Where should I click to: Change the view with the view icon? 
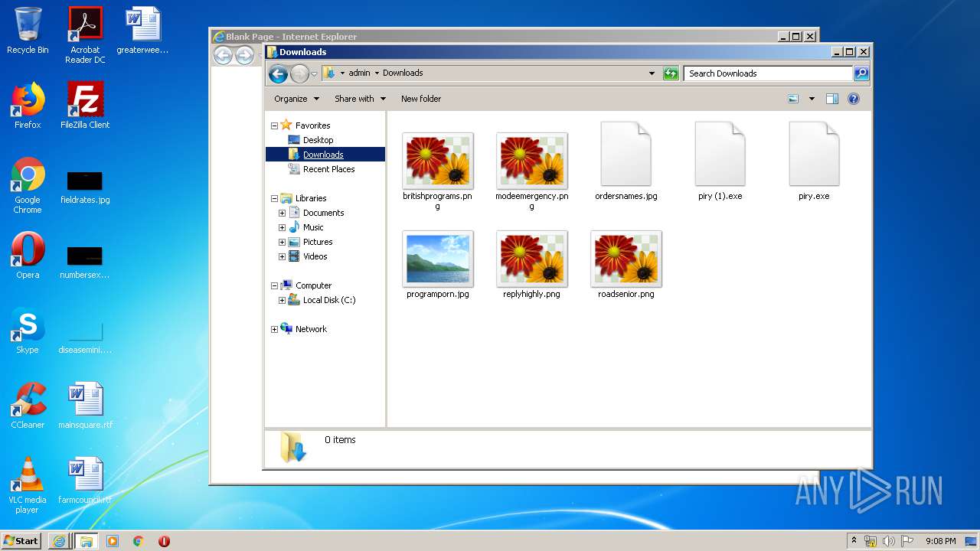coord(793,99)
